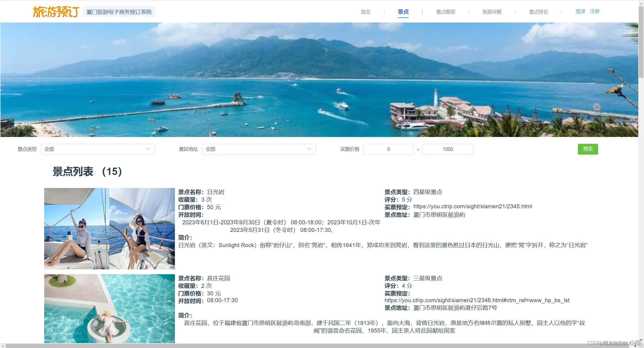Image resolution: width=644 pixels, height=348 pixels.
Task: Click the 日光岩 sailboat photo thumbnail
Action: 109,229
